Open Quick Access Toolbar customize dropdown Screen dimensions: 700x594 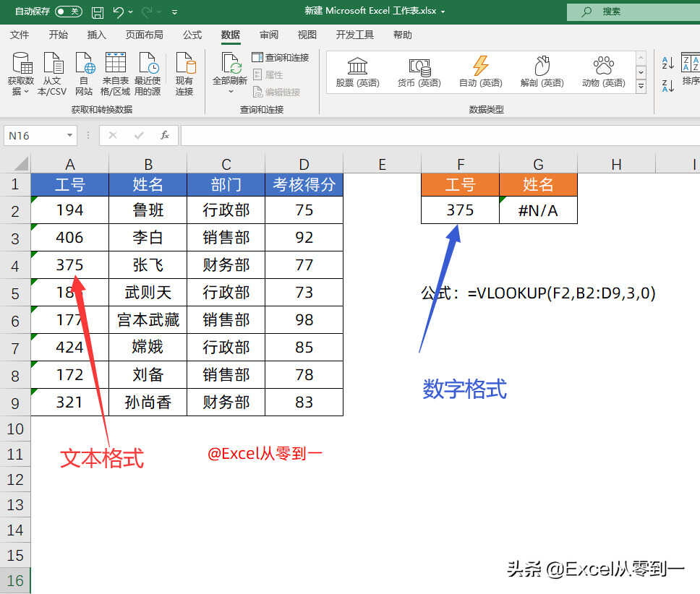tap(175, 12)
